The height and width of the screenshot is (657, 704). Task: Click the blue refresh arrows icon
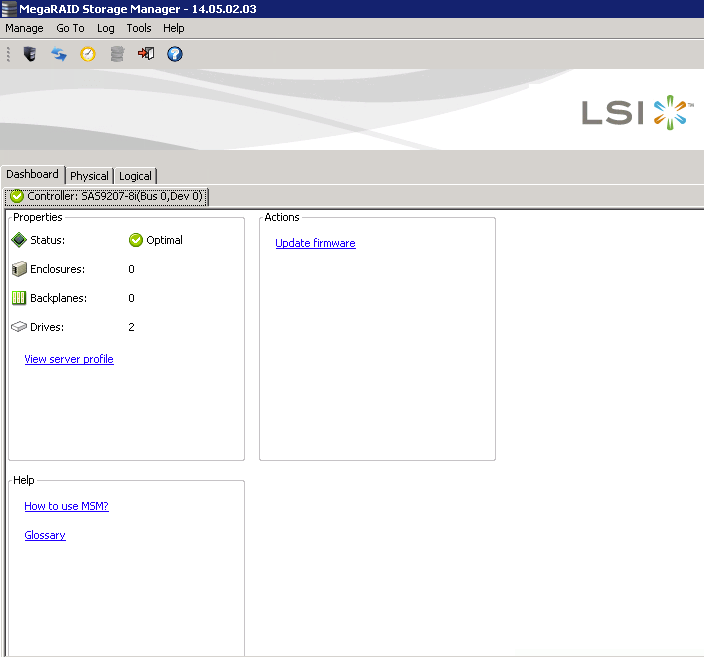[59, 54]
